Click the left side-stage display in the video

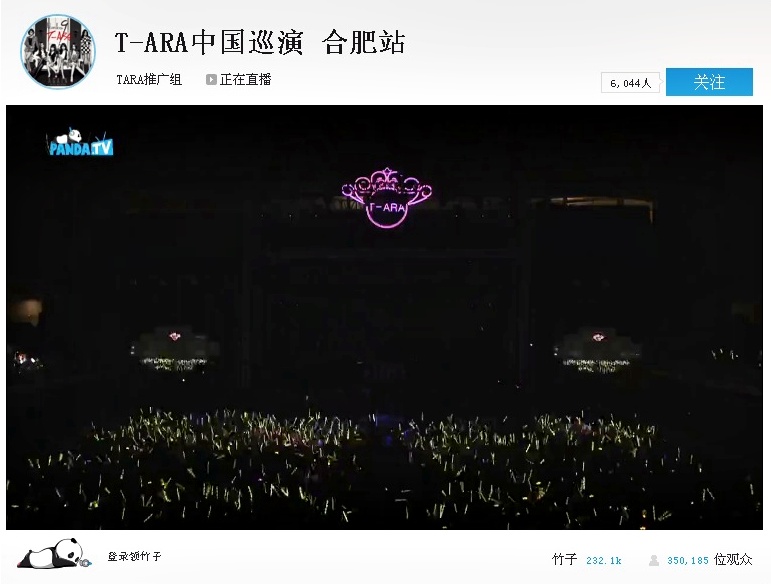pyautogui.click(x=174, y=348)
